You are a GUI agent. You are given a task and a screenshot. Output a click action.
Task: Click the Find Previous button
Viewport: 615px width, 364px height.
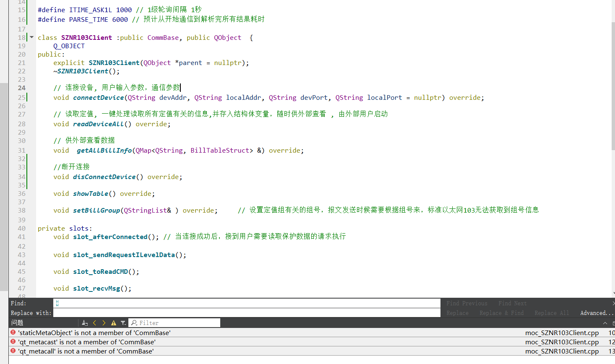[467, 303]
